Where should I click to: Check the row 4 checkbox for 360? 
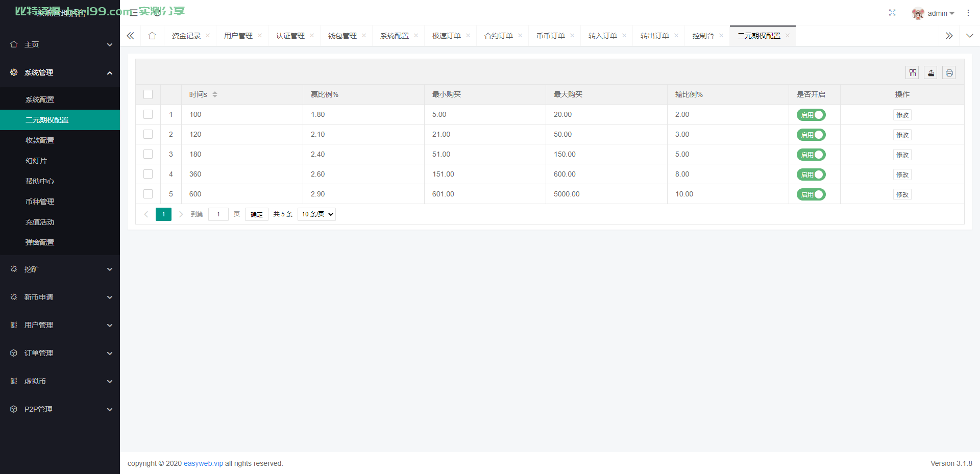[x=148, y=174]
